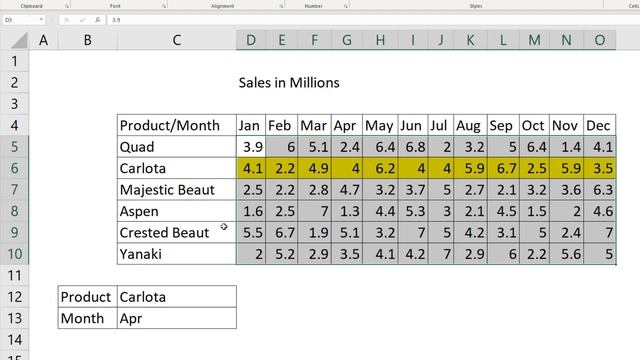Select row 10 header
This screenshot has height=360, width=640.
(14, 254)
